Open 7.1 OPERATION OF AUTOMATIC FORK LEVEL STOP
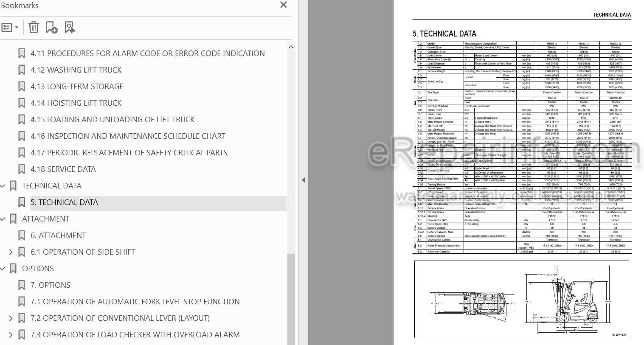 [135, 302]
